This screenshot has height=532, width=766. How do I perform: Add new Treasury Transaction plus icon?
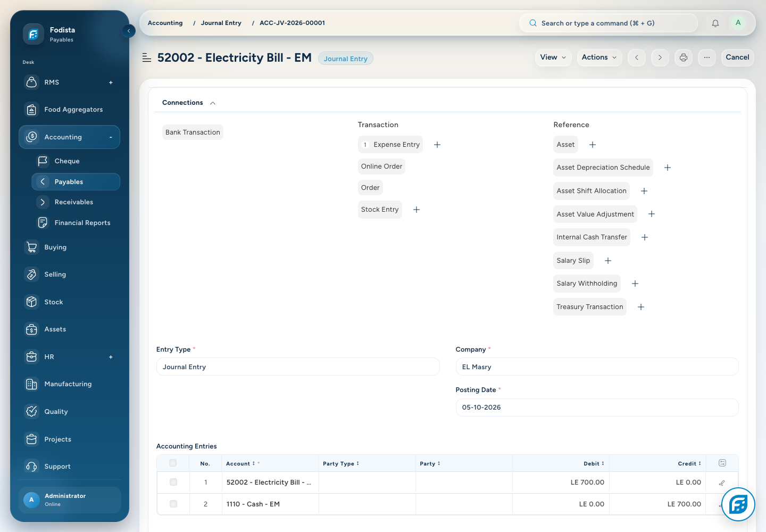click(641, 307)
